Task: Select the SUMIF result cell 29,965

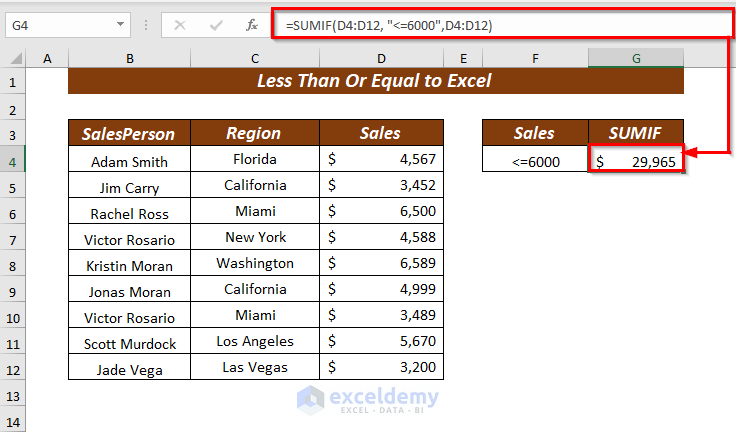Action: point(636,160)
